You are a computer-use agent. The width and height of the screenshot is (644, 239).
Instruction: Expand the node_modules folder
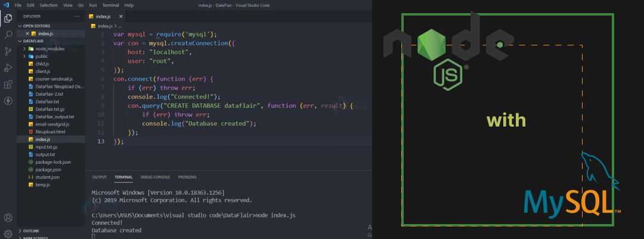pos(50,48)
